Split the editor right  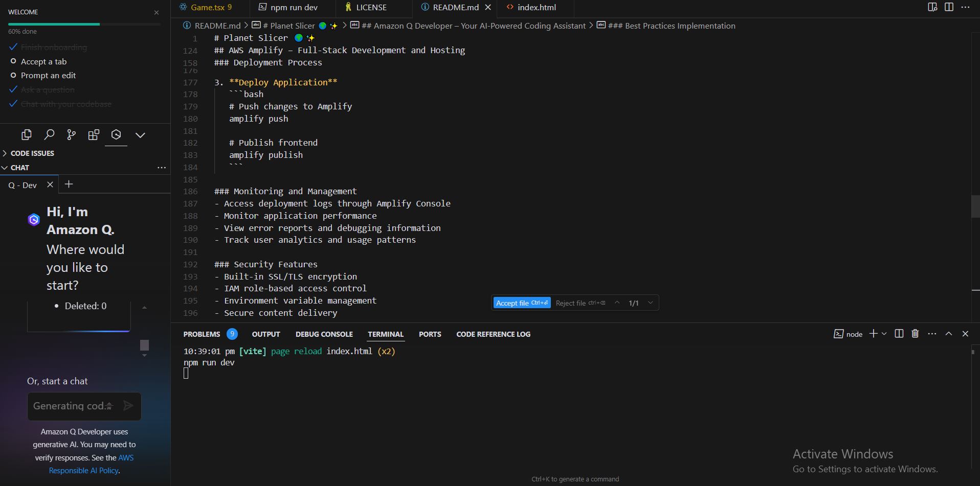click(x=949, y=7)
